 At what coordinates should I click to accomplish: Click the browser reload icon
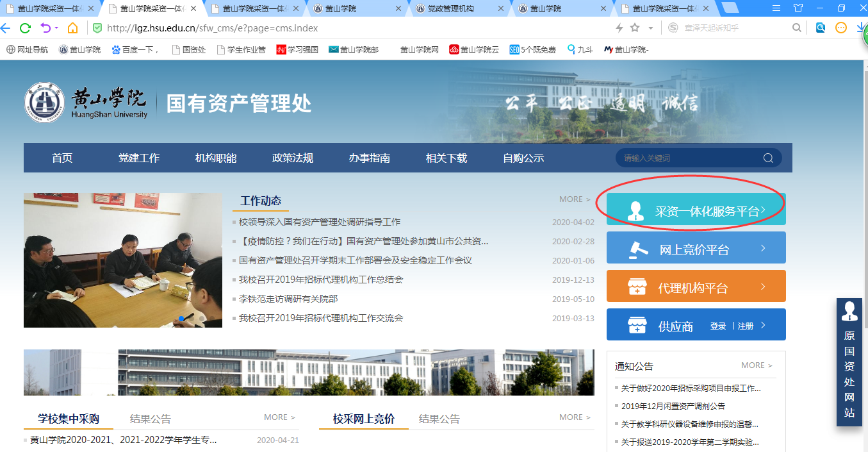click(x=25, y=28)
